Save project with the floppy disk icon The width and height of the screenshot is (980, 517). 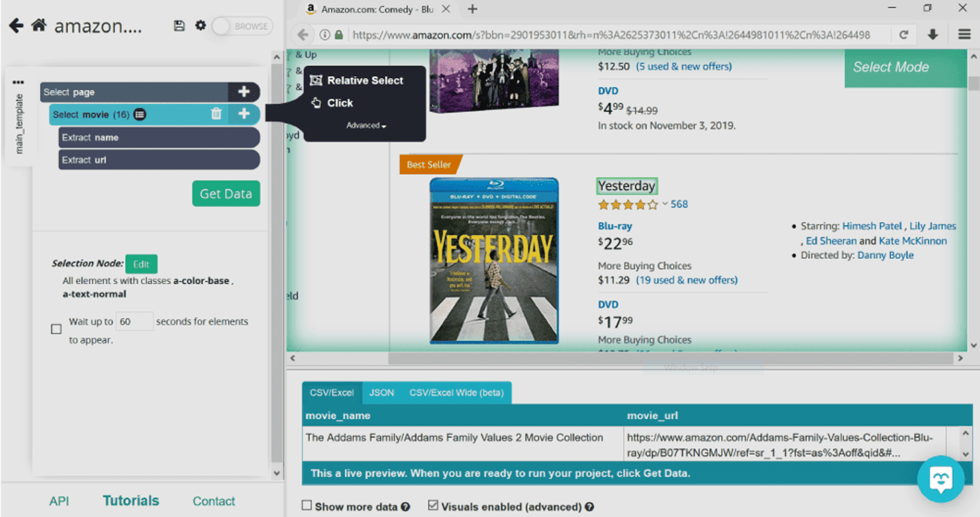(179, 26)
